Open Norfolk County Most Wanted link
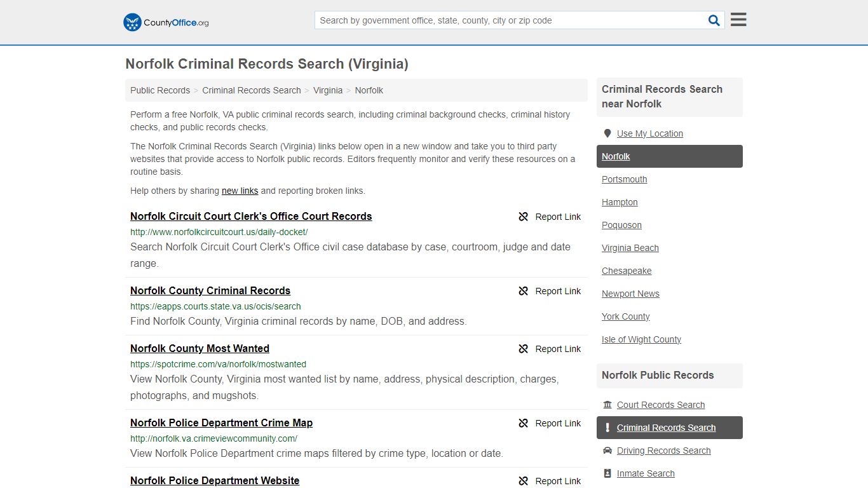 [x=200, y=348]
